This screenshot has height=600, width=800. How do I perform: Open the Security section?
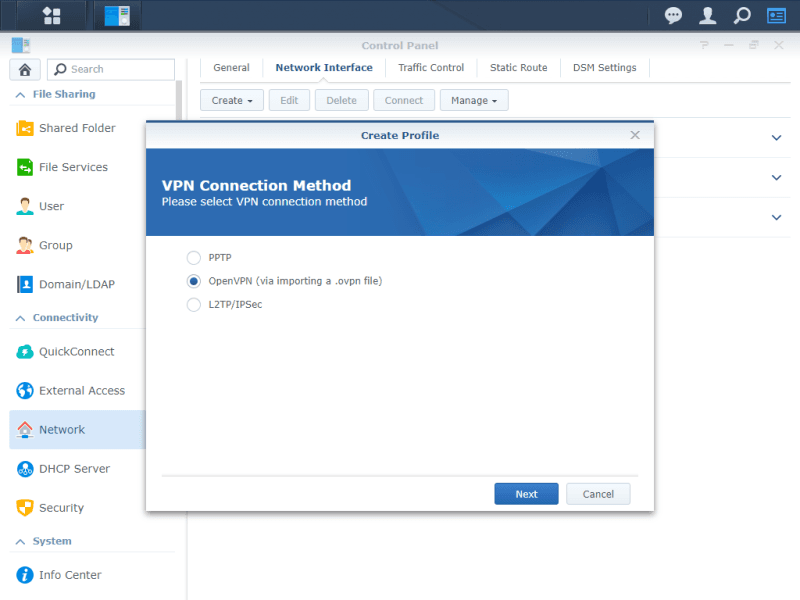click(61, 508)
